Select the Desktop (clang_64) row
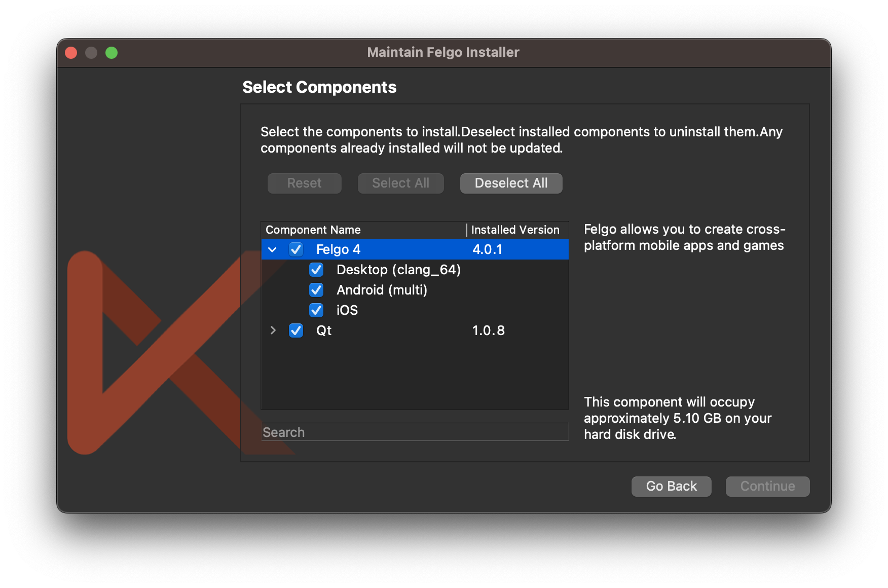888x588 pixels. [x=415, y=270]
